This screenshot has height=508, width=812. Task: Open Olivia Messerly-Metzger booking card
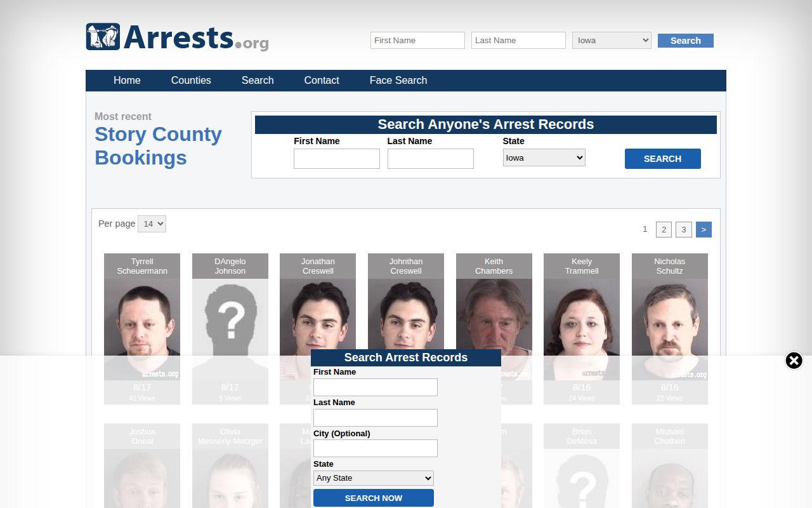coord(230,465)
